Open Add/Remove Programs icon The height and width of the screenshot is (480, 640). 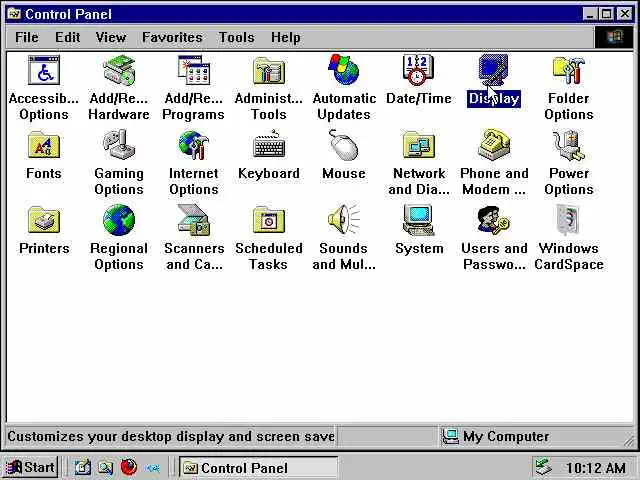pyautogui.click(x=194, y=70)
